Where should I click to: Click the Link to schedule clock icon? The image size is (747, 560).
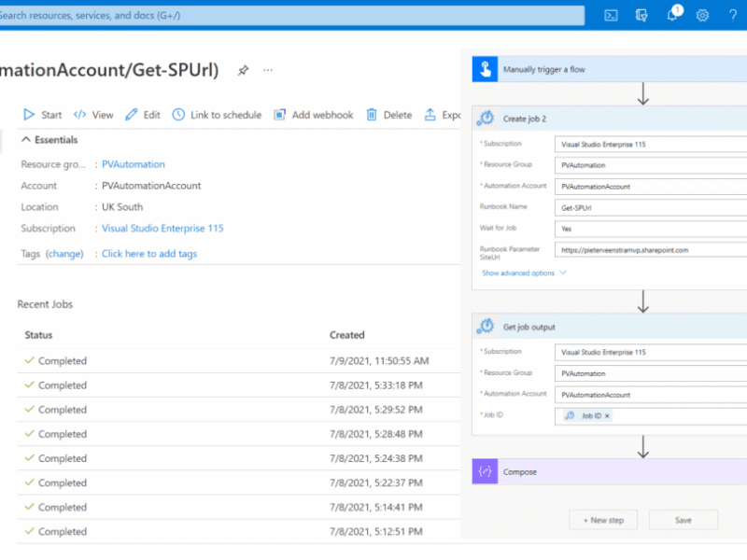click(178, 115)
